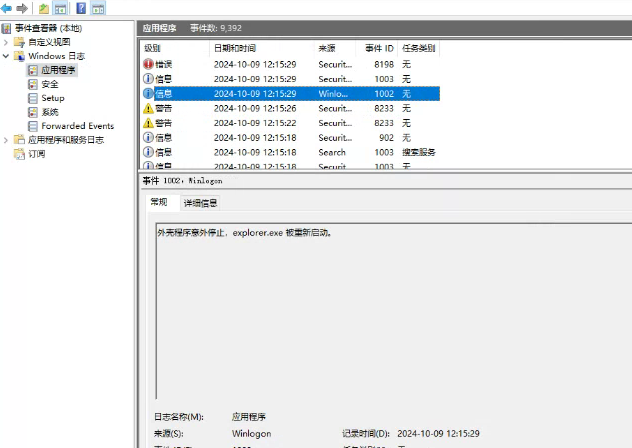Image resolution: width=632 pixels, height=448 pixels.
Task: Sort events by 日期和时间 column header
Action: click(234, 48)
